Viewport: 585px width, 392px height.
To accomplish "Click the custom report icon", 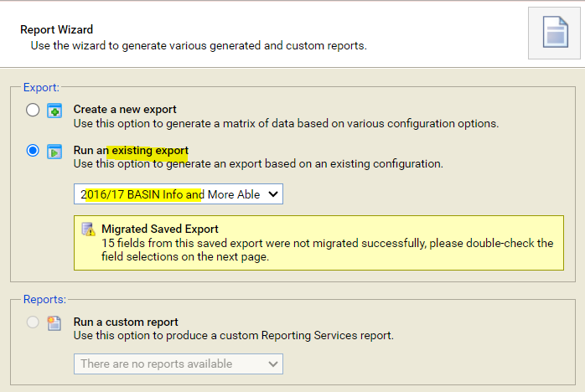I will coord(54,323).
